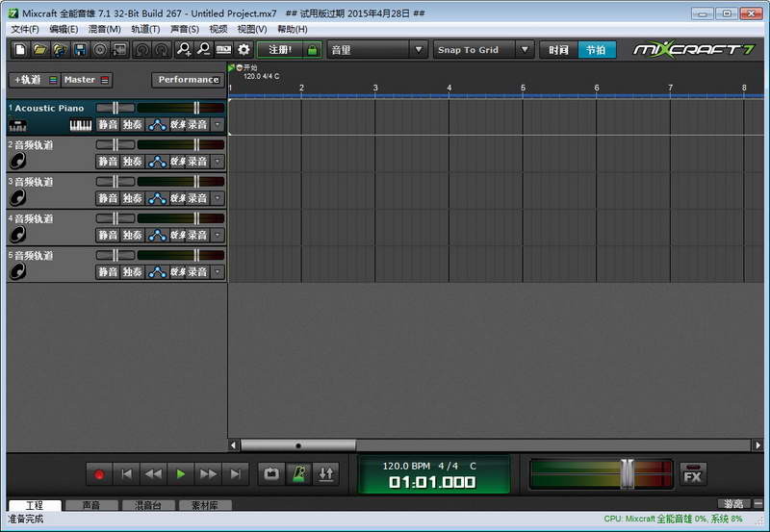Zoom in with the magnifier plus icon
Screen dimensions: 770x532
click(184, 50)
